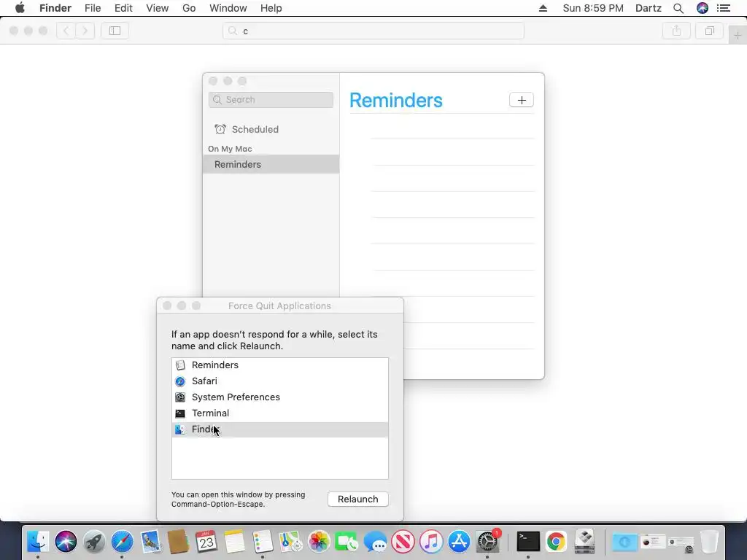Click Siri icon in menu bar

point(703,8)
